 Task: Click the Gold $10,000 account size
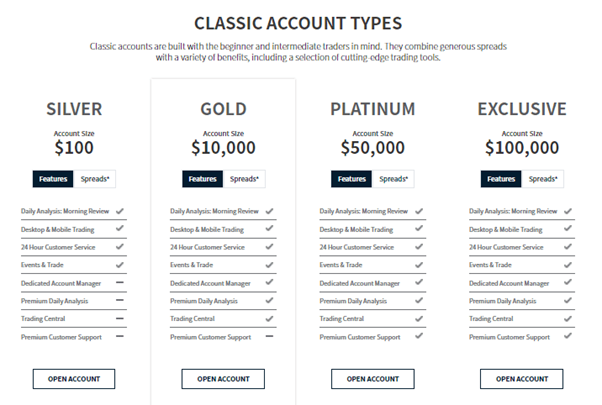click(223, 148)
